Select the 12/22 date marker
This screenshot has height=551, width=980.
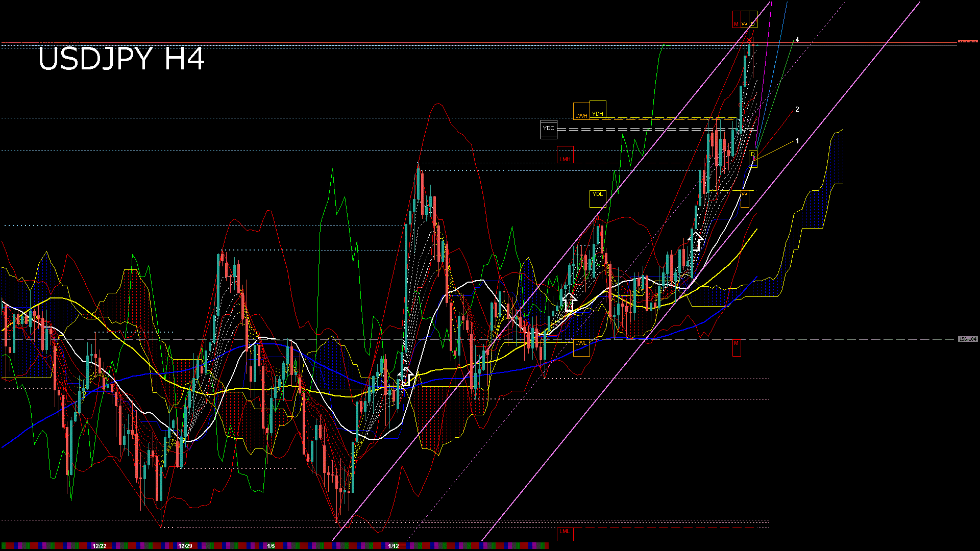[x=100, y=546]
